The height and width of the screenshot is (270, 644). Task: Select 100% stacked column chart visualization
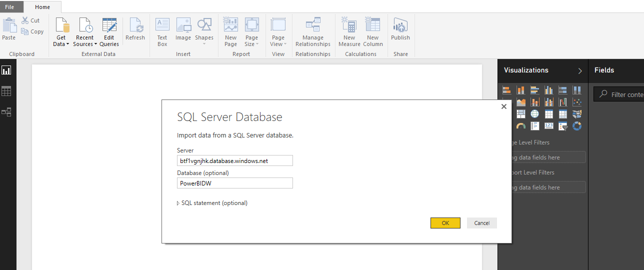coord(577,90)
